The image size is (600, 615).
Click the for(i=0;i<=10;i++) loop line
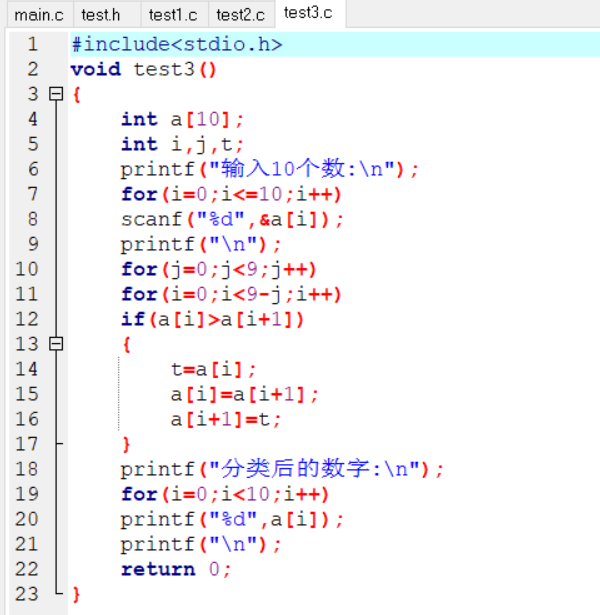(x=231, y=194)
